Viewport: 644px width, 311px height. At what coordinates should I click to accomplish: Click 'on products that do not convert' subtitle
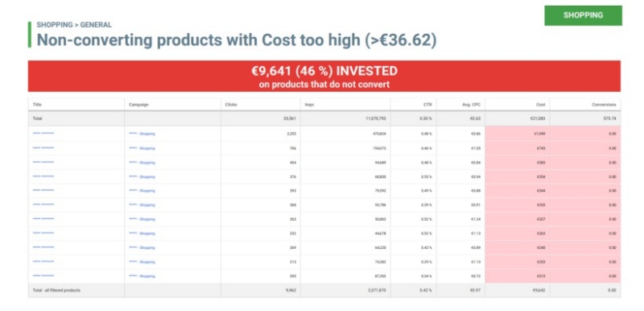click(x=324, y=85)
